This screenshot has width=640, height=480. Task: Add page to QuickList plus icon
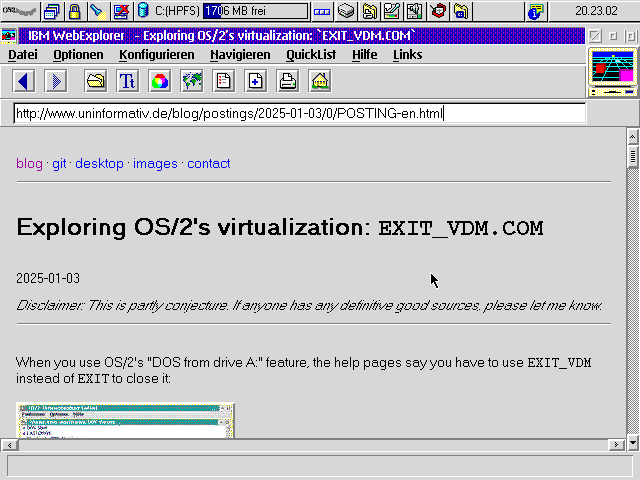pos(256,81)
